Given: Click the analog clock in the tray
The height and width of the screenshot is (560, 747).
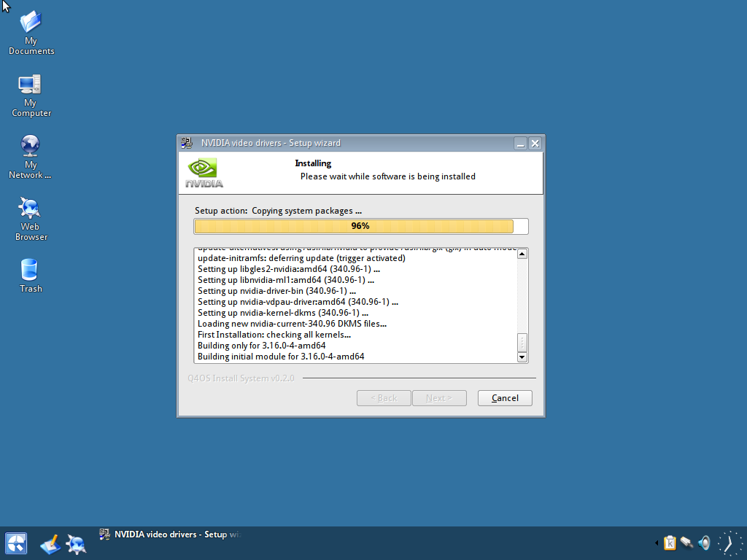Looking at the screenshot, I should [x=729, y=543].
